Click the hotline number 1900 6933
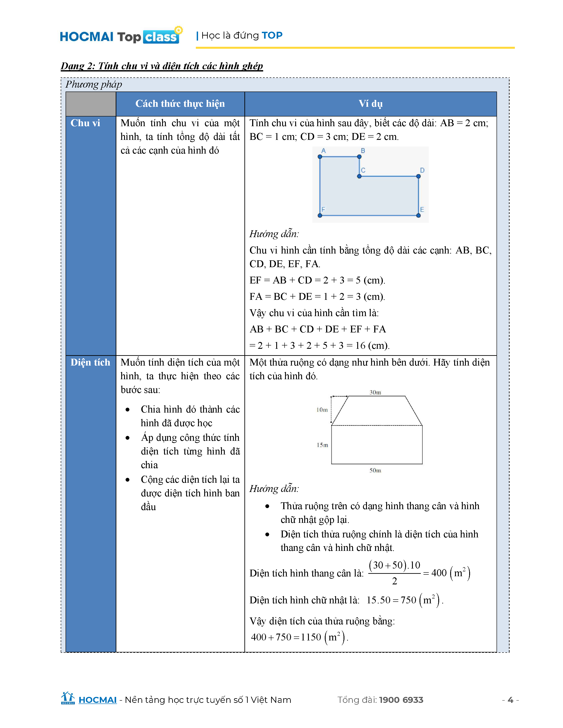Screen dimensions: 563x728 point(401,700)
